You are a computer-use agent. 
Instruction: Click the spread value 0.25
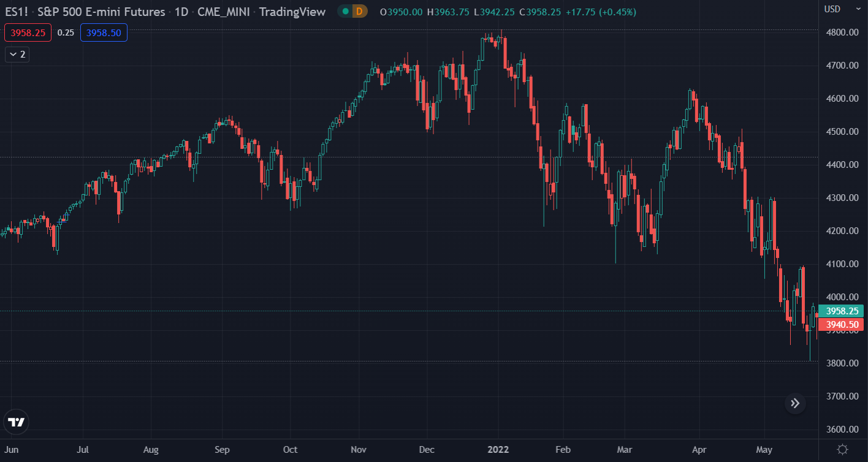[x=66, y=32]
